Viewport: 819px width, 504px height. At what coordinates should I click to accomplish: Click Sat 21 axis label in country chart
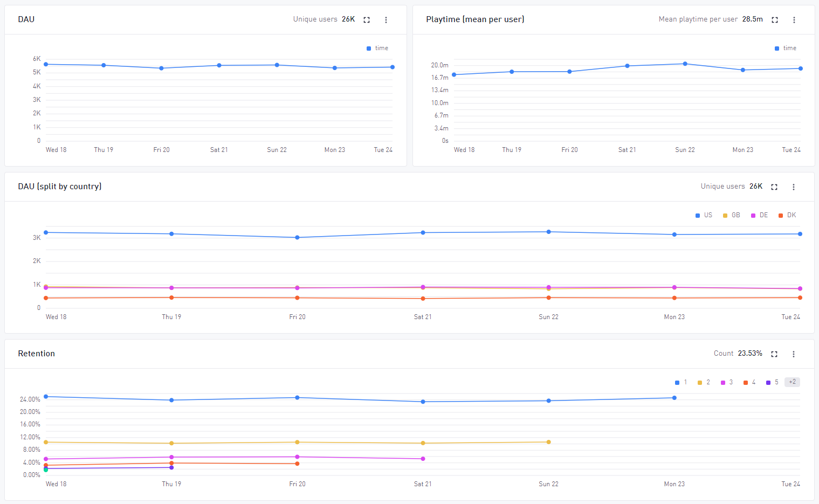(x=423, y=317)
